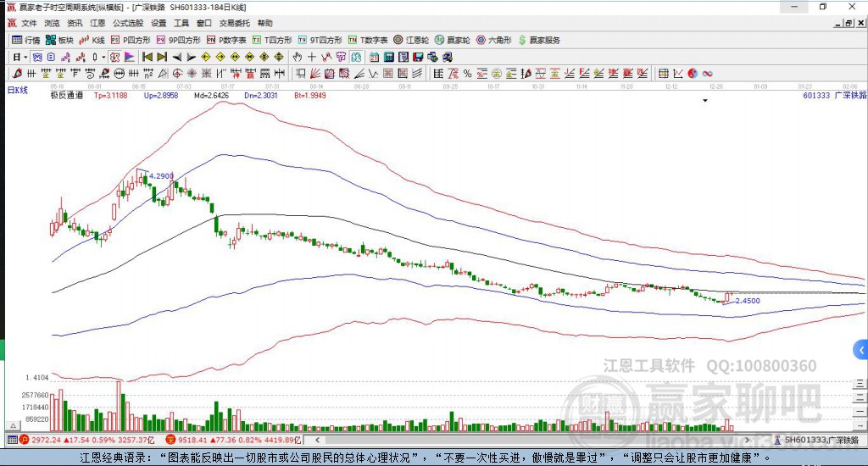Click the Tp=3.1188 value

(x=111, y=95)
